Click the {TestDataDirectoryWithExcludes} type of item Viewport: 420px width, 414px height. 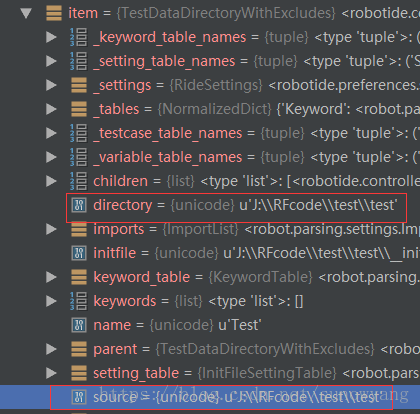pyautogui.click(x=226, y=13)
